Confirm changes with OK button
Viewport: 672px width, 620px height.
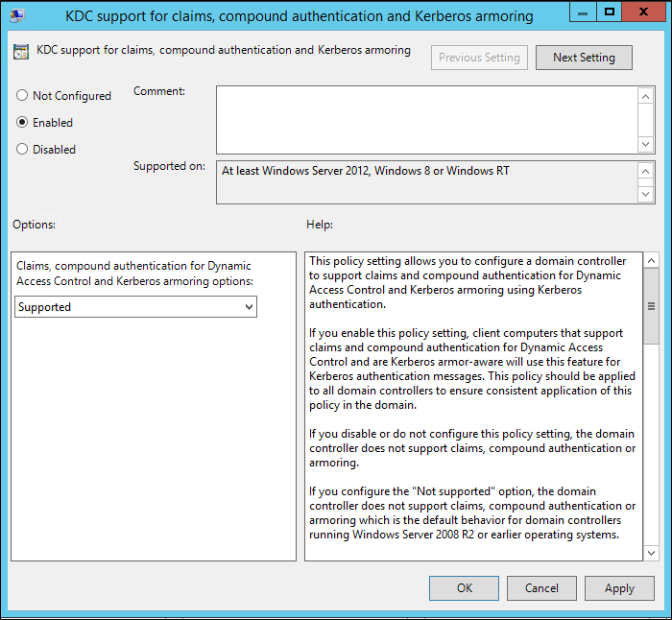click(464, 588)
